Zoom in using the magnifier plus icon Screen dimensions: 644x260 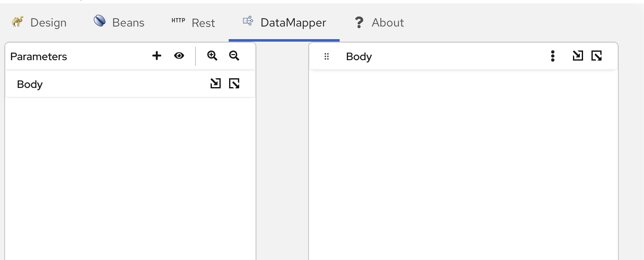pyautogui.click(x=212, y=56)
